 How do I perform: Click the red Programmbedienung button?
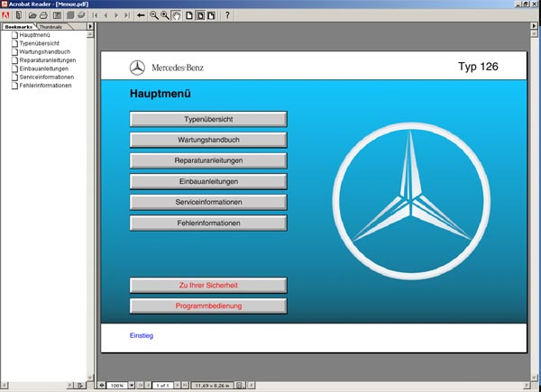pos(208,306)
